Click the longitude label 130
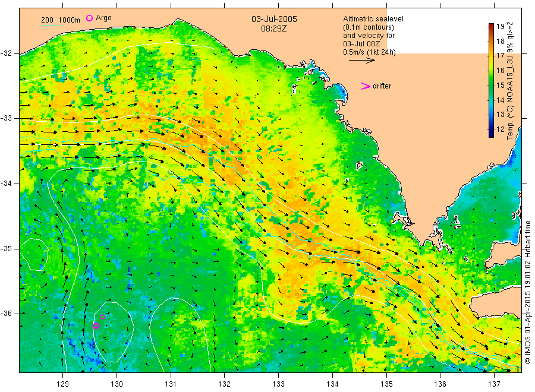 point(117,384)
